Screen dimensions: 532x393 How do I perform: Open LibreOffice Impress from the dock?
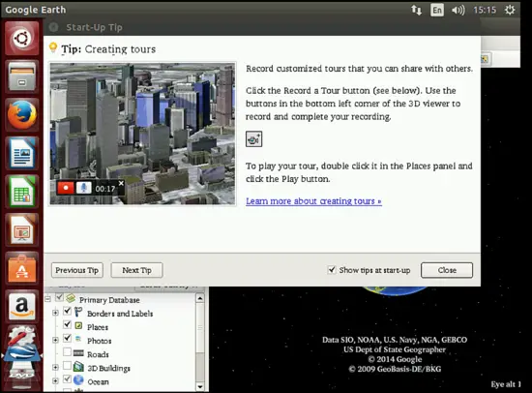click(x=21, y=230)
